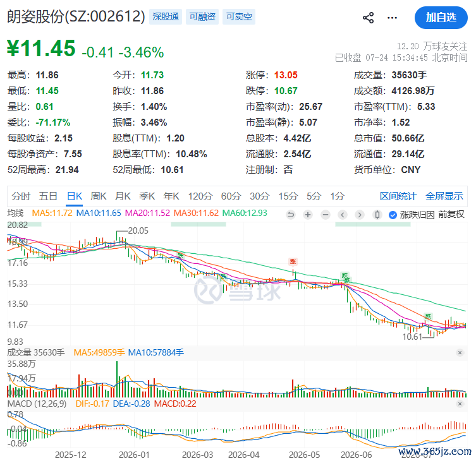The width and height of the screenshot is (476, 461).
Task: Click the 20.05 high price label on chart
Action: click(x=138, y=230)
